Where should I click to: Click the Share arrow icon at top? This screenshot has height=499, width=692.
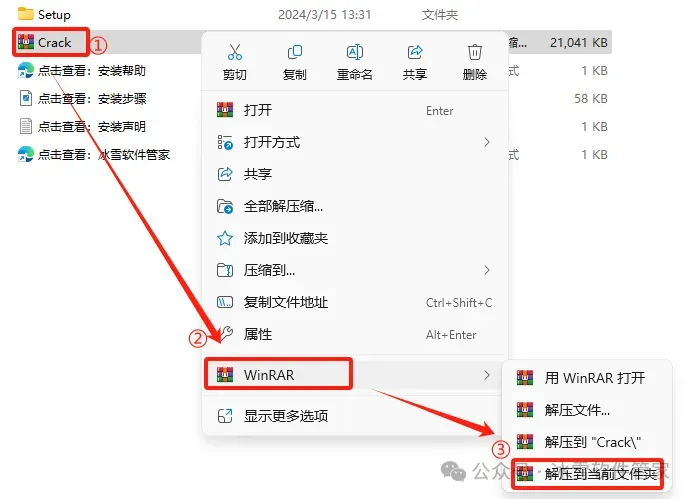click(x=414, y=52)
